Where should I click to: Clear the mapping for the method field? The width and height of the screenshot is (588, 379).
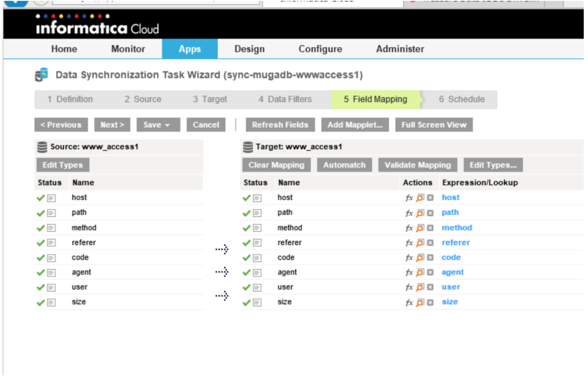point(430,228)
